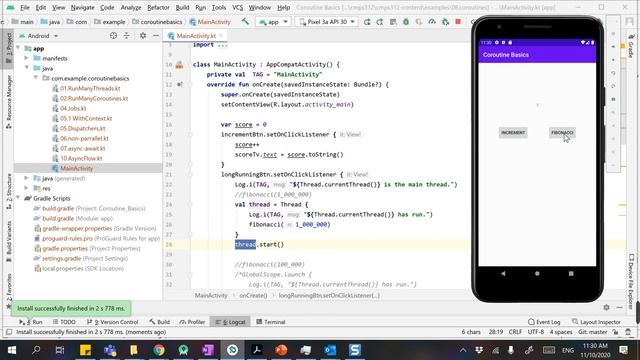Open the VCS menu
640x360 pixels.
(x=238, y=7)
